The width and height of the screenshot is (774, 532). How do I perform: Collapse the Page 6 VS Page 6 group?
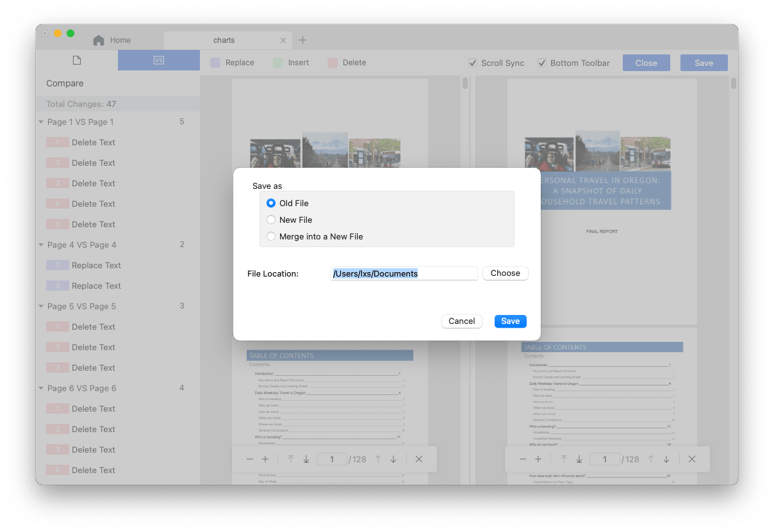[x=41, y=388]
